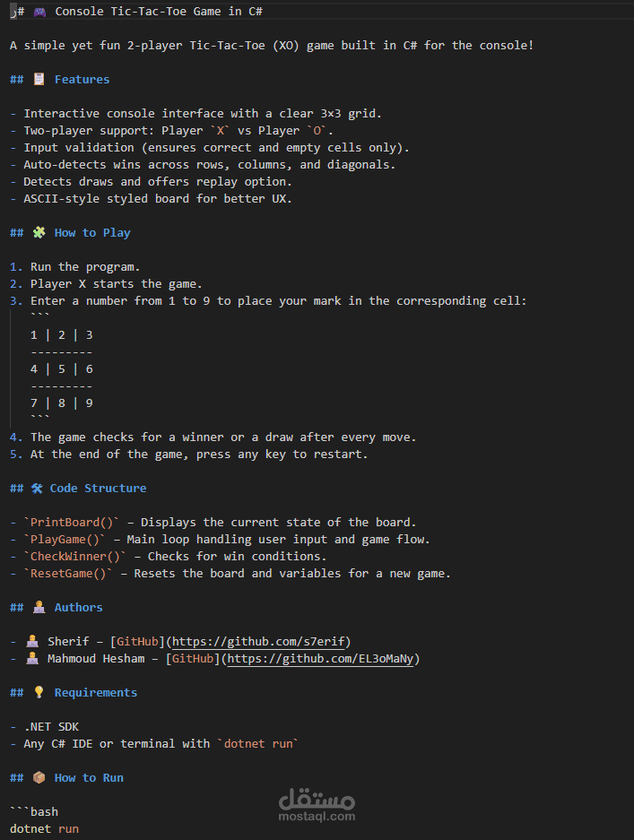The image size is (634, 840).
Task: Click the person emoji before Mahmoud Hesham
Action: [x=32, y=658]
